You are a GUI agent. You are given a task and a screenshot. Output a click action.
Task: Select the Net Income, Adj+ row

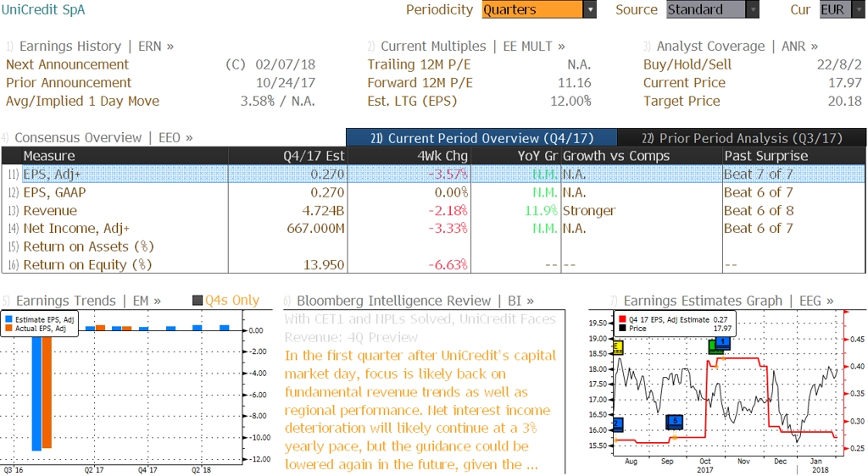pos(433,229)
